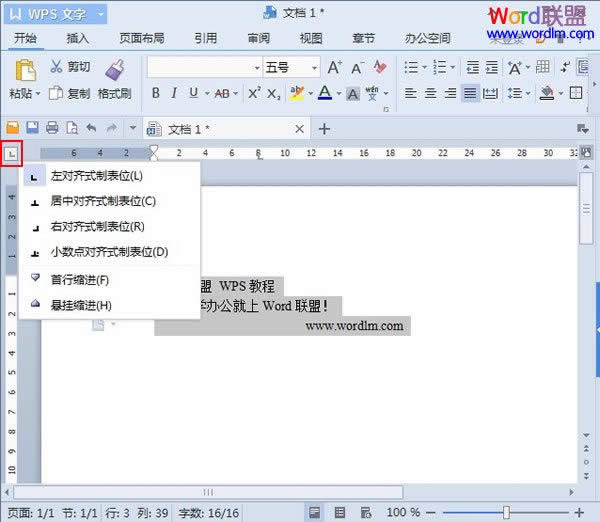The width and height of the screenshot is (600, 522).
Task: Switch to outline view in status bar
Action: (x=340, y=512)
